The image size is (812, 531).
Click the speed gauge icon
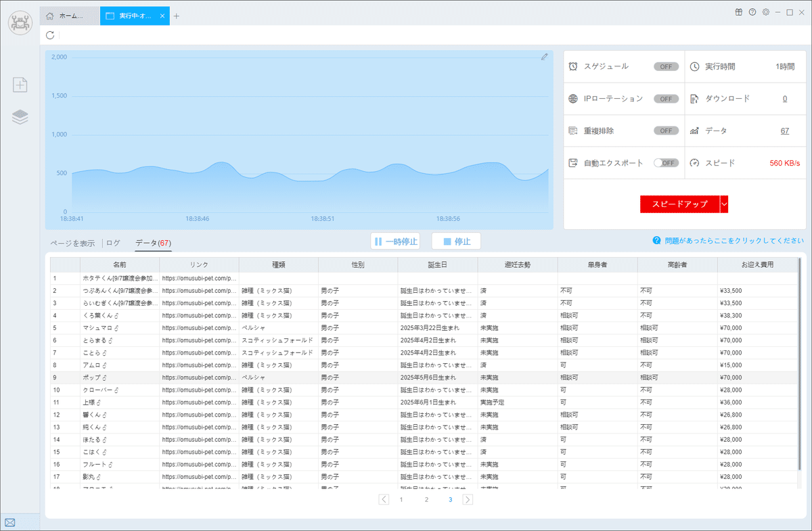[x=694, y=163]
